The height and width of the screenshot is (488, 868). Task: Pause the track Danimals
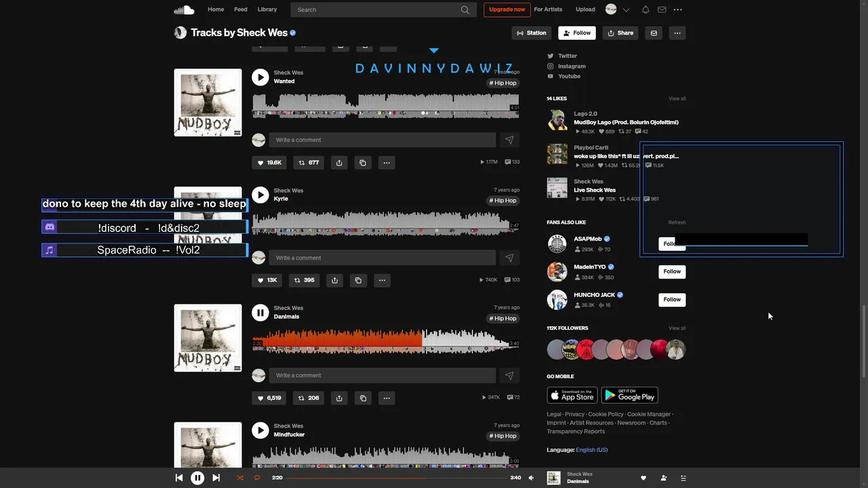[260, 312]
